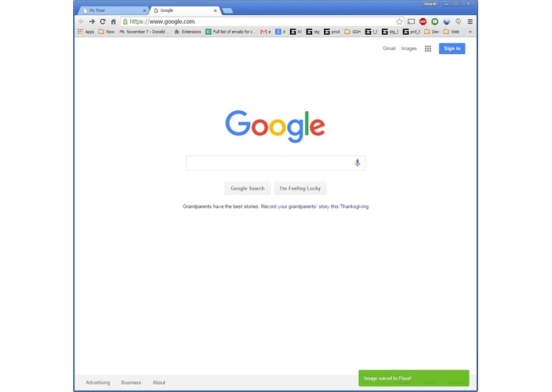The height and width of the screenshot is (392, 552).
Task: Click the green padlock in address bar
Action: tap(125, 21)
